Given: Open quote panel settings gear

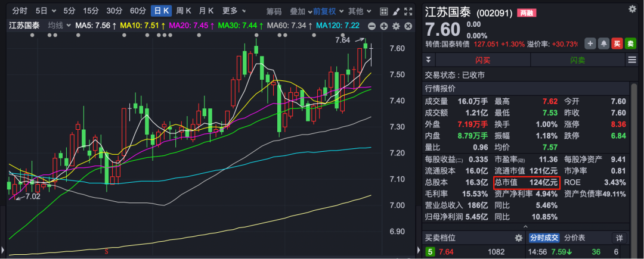Looking at the screenshot, I should (632, 8).
